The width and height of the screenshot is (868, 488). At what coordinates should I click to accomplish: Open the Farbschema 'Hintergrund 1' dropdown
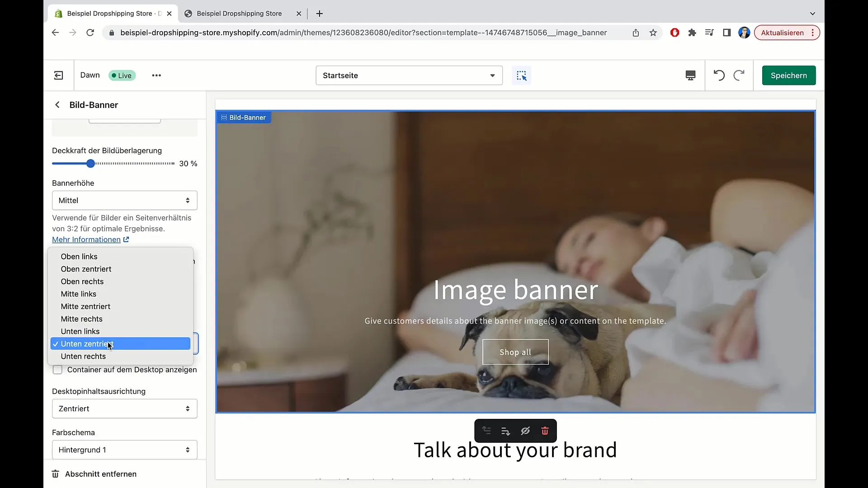point(124,449)
